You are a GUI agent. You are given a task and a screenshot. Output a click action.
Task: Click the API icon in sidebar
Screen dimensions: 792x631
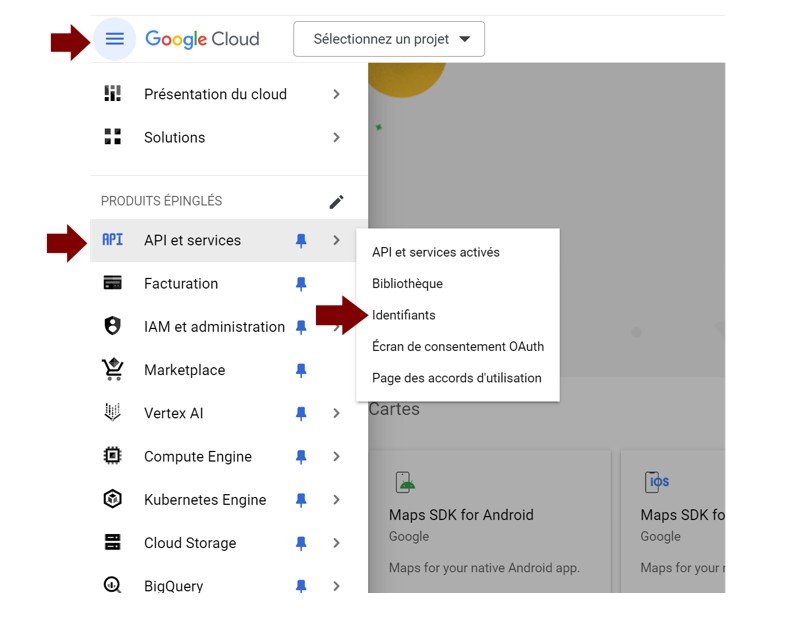point(112,240)
